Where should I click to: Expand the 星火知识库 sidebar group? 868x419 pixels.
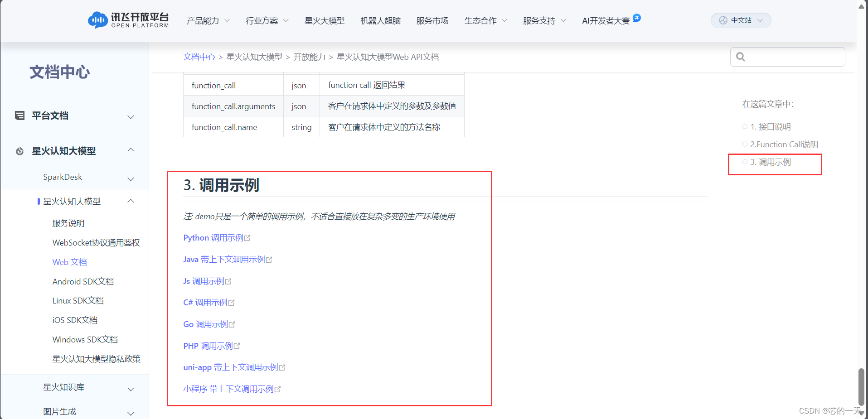click(131, 389)
